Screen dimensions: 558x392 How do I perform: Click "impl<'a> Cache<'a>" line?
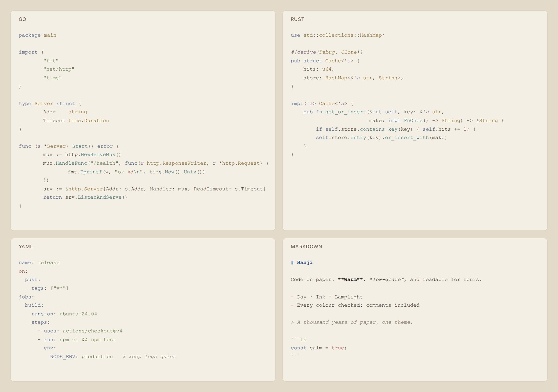point(322,103)
